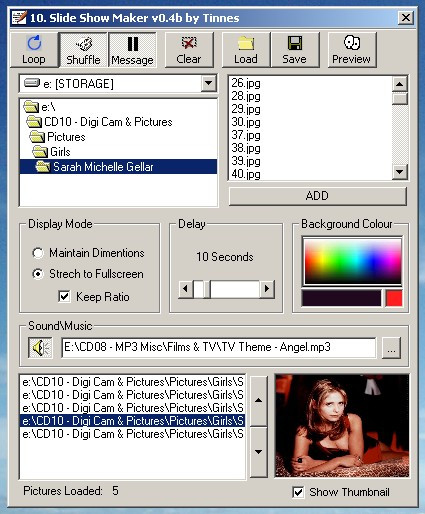Click the Delay slider right arrow
The image size is (425, 514).
(267, 289)
